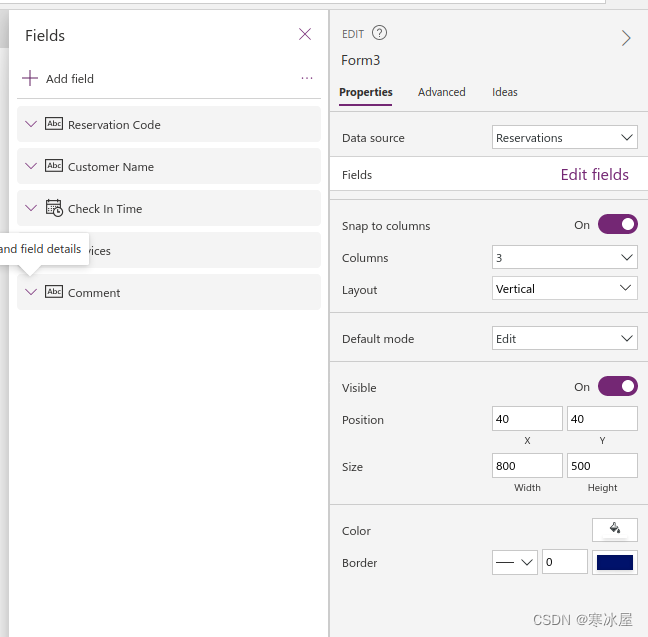Open the Default mode dropdown

(565, 338)
